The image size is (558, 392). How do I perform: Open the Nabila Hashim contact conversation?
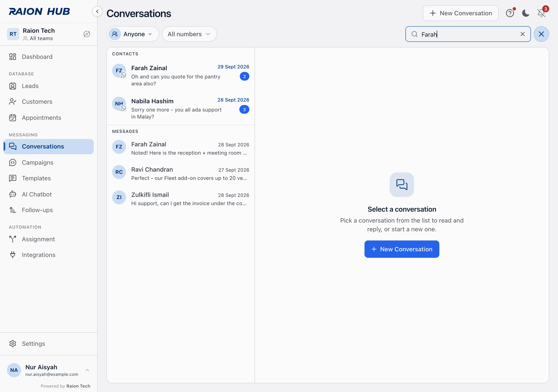click(x=181, y=108)
